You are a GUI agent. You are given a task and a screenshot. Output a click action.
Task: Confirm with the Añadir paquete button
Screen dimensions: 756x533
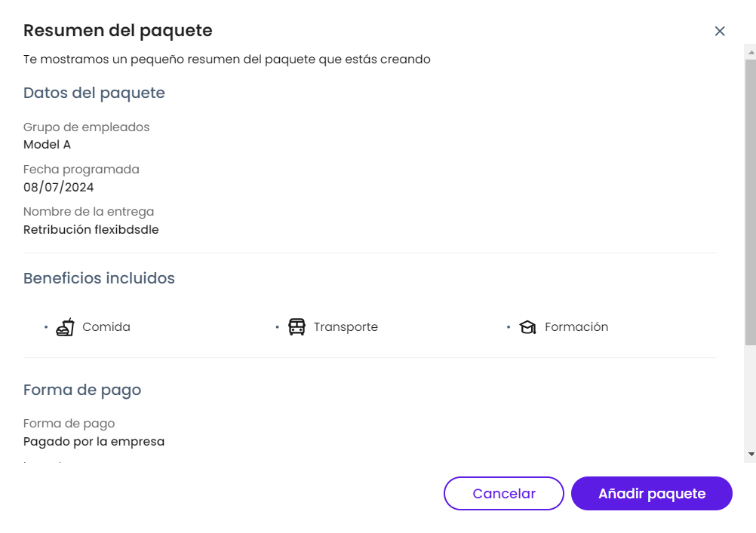click(652, 494)
